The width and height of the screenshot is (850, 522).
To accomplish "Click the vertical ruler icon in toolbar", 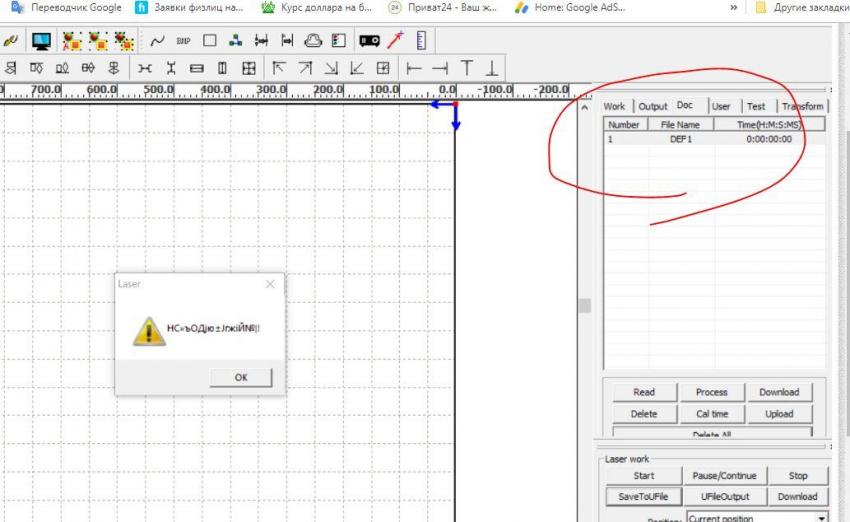I will click(x=421, y=41).
